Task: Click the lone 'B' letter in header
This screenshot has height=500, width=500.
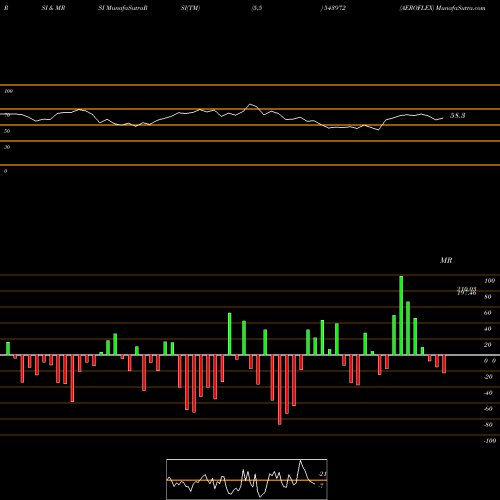Action: [x=6, y=8]
